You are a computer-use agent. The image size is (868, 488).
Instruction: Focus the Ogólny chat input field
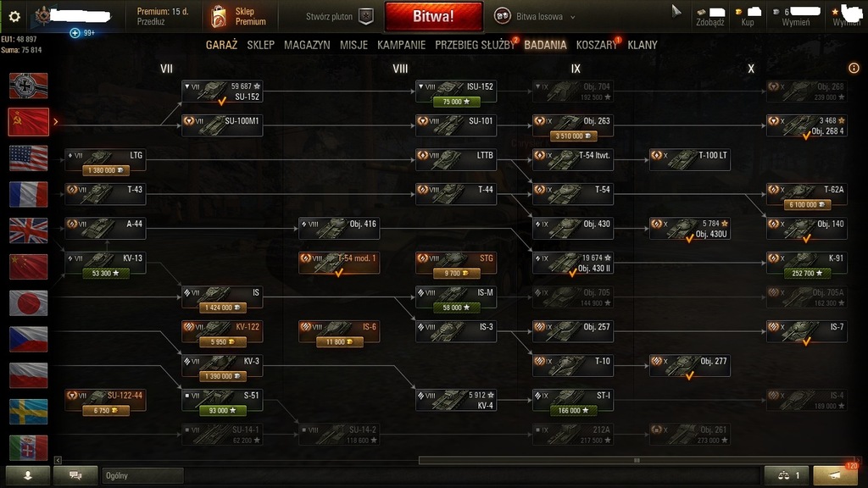coord(142,475)
